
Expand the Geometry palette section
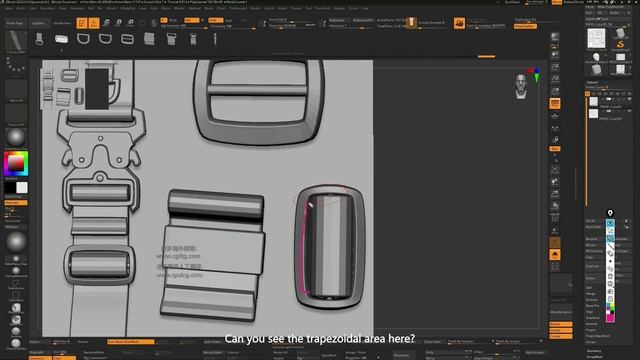tap(594, 351)
